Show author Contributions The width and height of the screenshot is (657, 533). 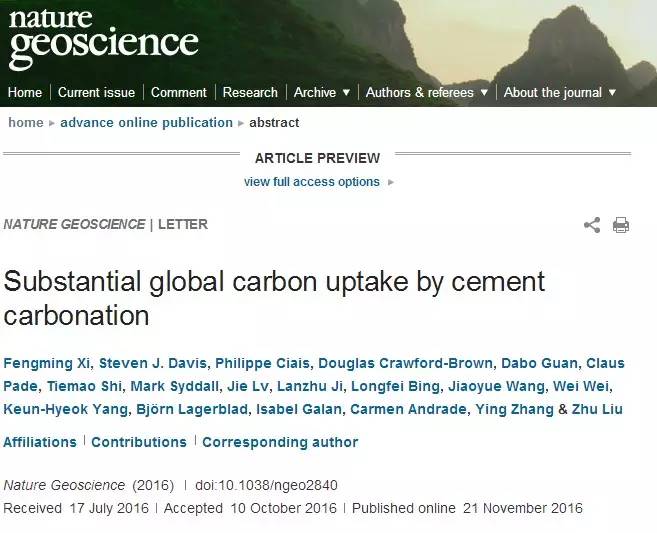pyautogui.click(x=139, y=442)
